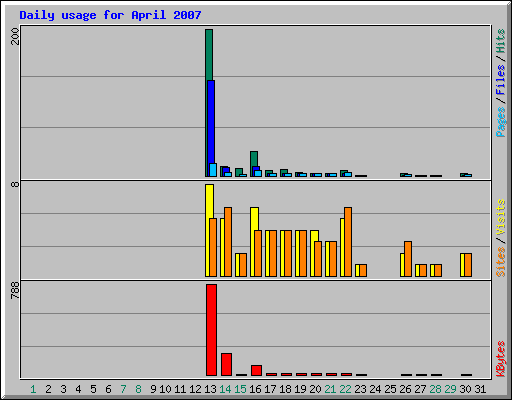Click day label "6" on the x-axis
Viewport: 512px width, 400px height.
[108, 389]
